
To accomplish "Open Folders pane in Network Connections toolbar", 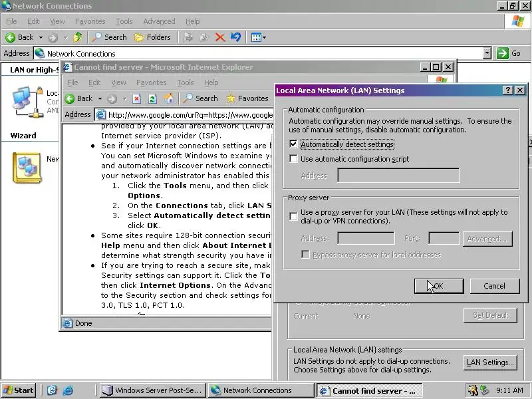I will tap(152, 37).
